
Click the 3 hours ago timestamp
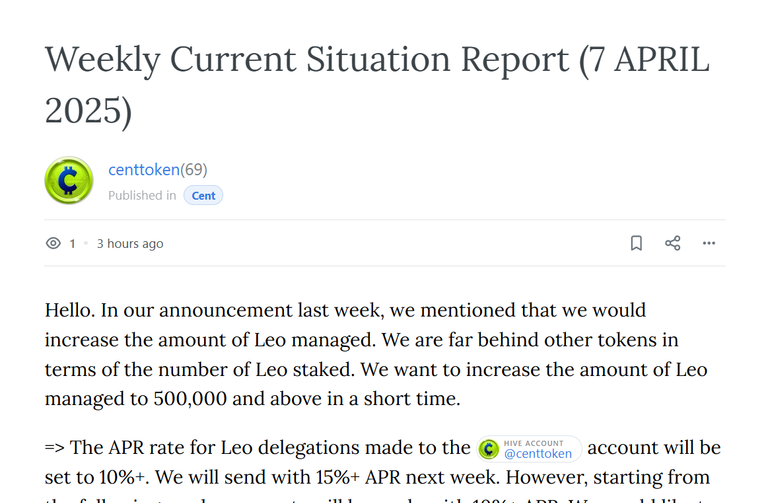pyautogui.click(x=130, y=243)
